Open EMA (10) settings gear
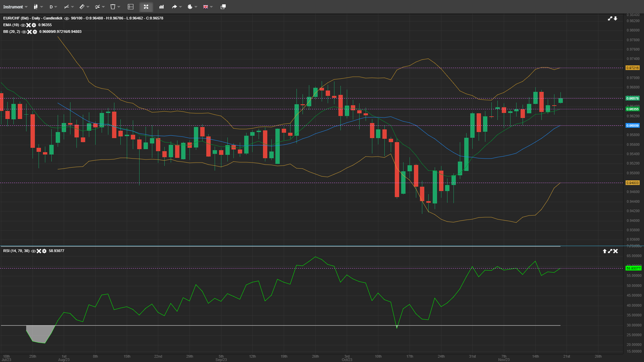The image size is (644, 362). (34, 25)
